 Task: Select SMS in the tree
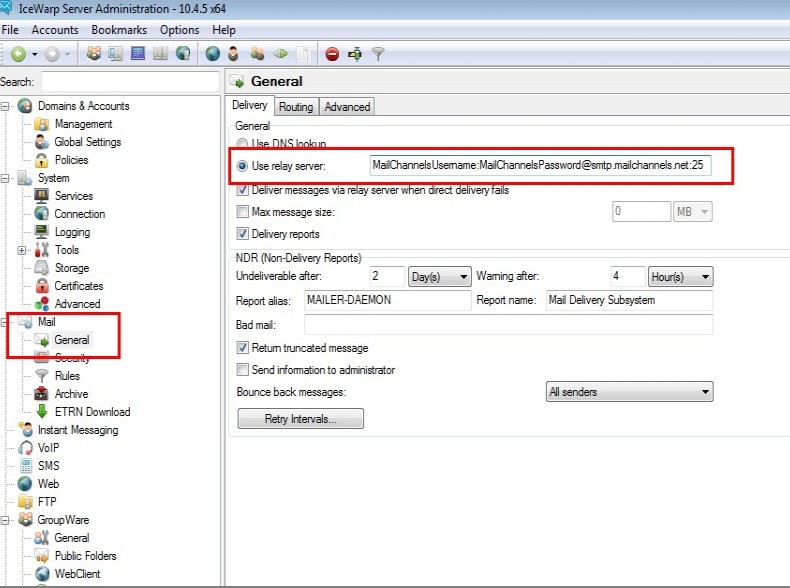point(48,466)
